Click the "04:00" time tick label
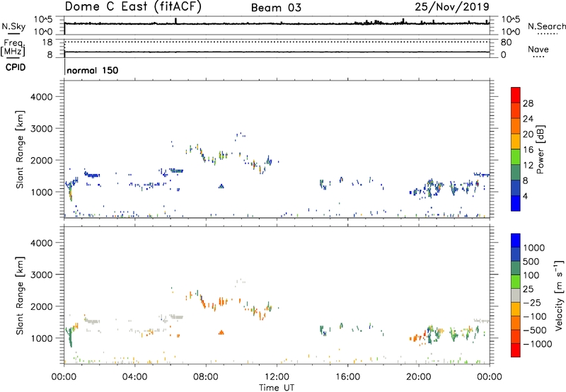 tap(134, 377)
